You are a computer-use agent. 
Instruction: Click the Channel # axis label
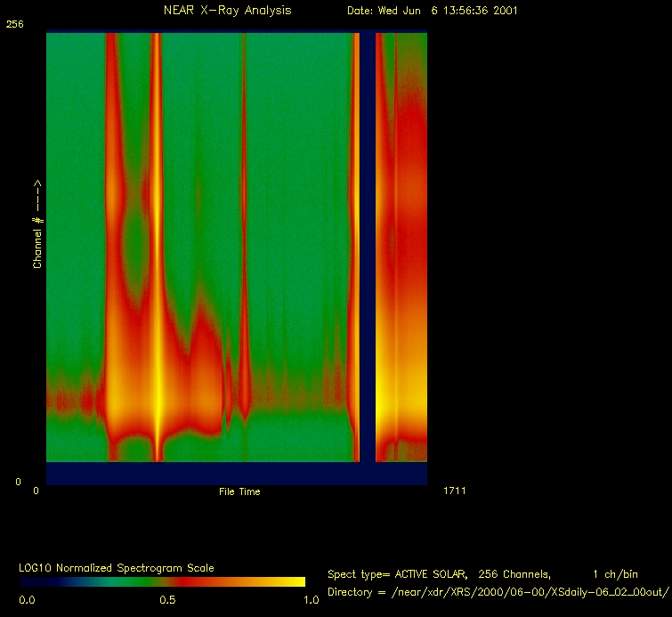coord(37,223)
